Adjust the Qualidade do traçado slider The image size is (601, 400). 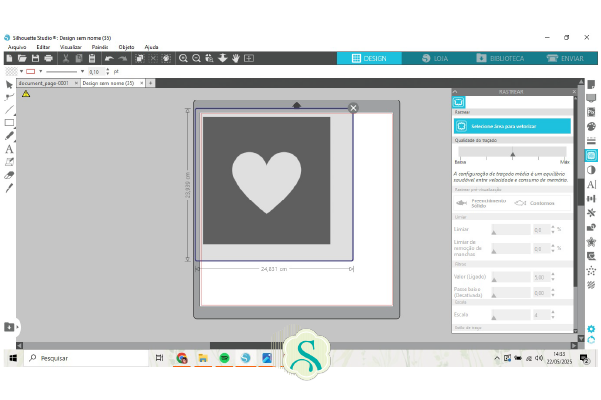[512, 154]
